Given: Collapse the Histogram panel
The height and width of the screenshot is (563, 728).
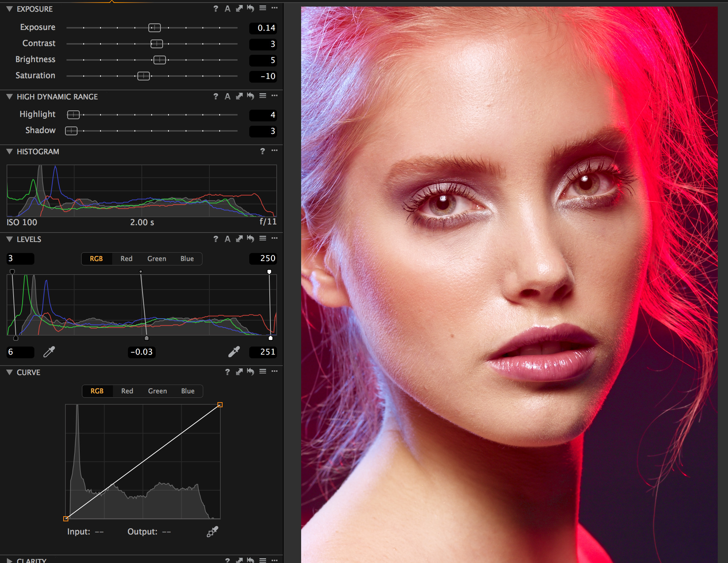Looking at the screenshot, I should (x=10, y=151).
